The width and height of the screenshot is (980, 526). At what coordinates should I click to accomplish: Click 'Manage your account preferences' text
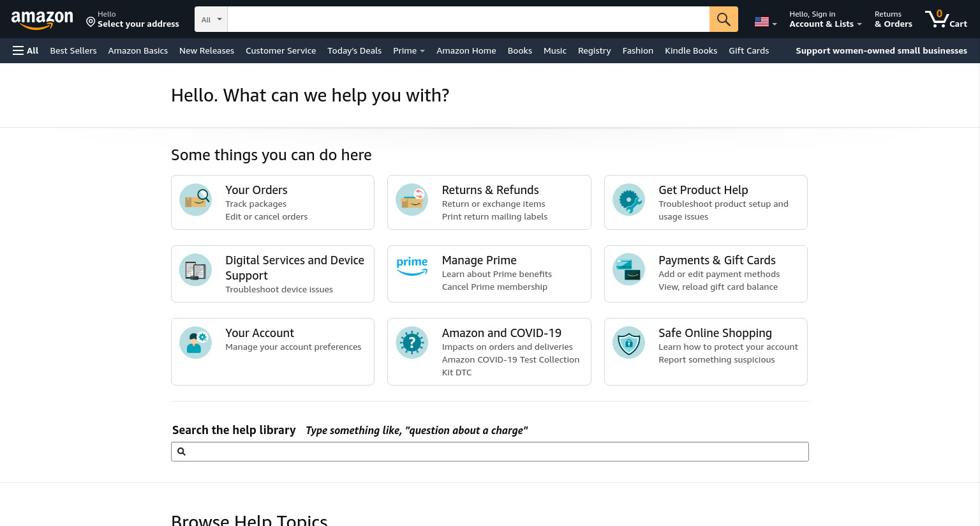(x=293, y=347)
